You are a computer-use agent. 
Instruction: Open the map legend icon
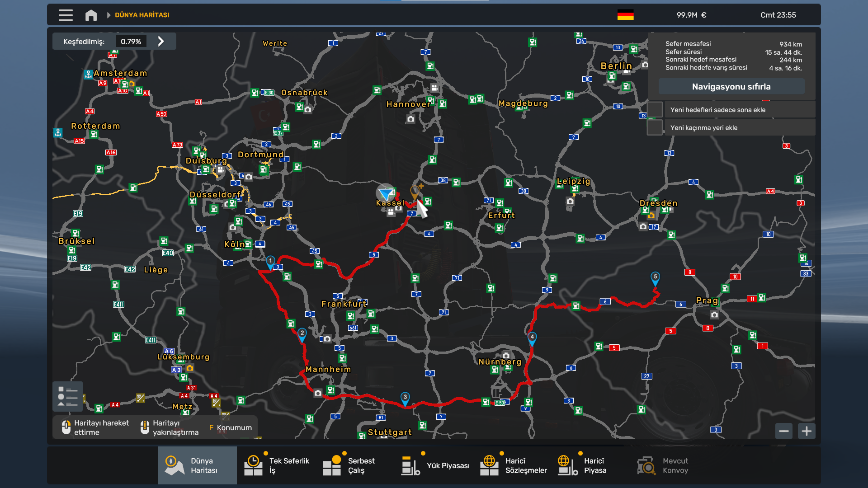[x=68, y=396]
